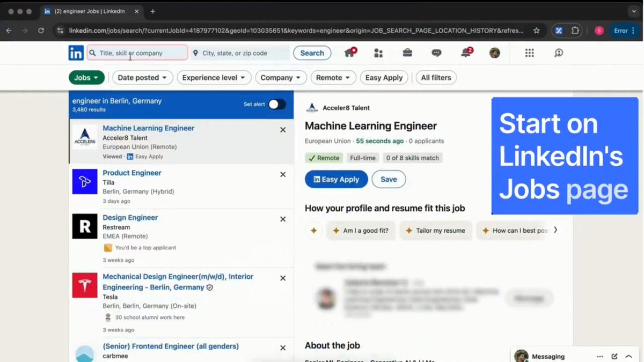Click the Acceler8 Talent logo in job list
Screen dimensions: 644x362
pyautogui.click(x=85, y=137)
